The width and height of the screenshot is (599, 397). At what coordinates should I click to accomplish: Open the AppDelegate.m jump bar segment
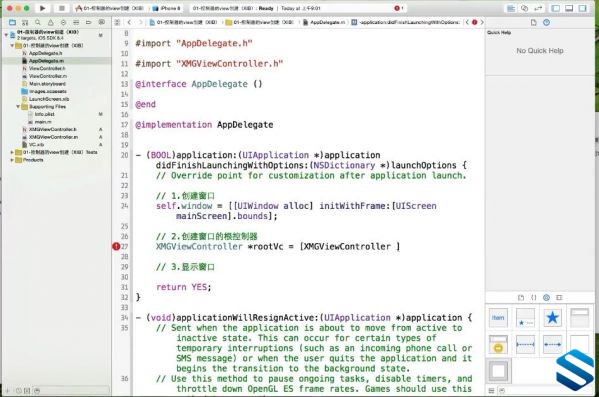tap(324, 23)
